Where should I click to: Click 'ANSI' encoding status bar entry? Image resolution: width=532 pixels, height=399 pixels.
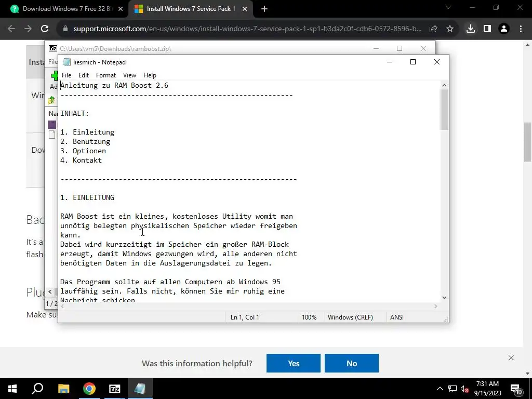tap(396, 317)
